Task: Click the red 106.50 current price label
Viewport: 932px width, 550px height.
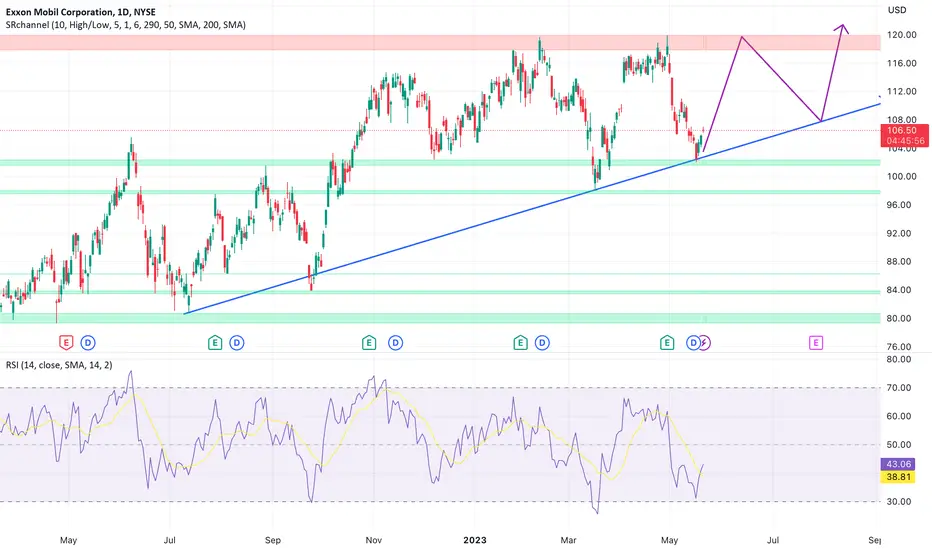Action: pos(902,131)
